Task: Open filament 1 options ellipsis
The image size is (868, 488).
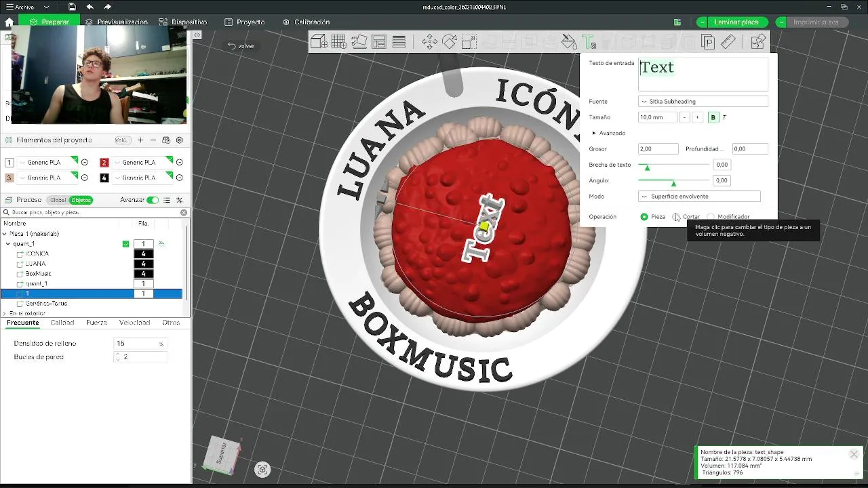Action: pyautogui.click(x=85, y=163)
